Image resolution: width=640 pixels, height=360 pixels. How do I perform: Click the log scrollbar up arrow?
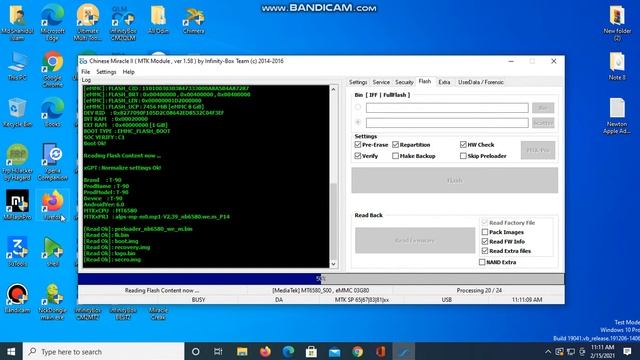click(333, 89)
